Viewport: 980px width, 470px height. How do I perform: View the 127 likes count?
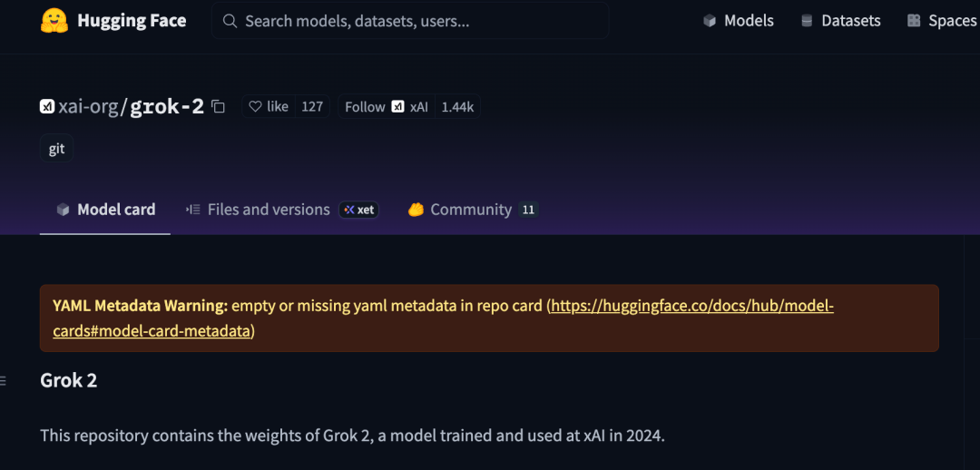312,107
